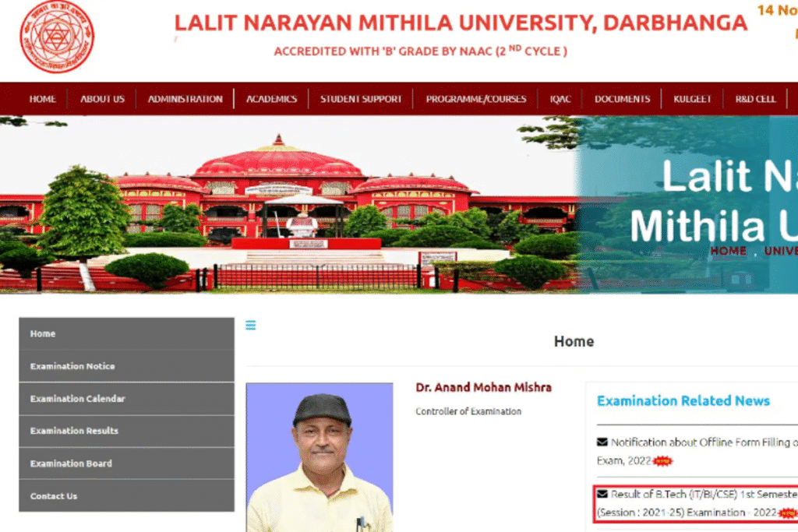Open Examination Board in sidebar
Image resolution: width=798 pixels, height=532 pixels.
point(127,463)
